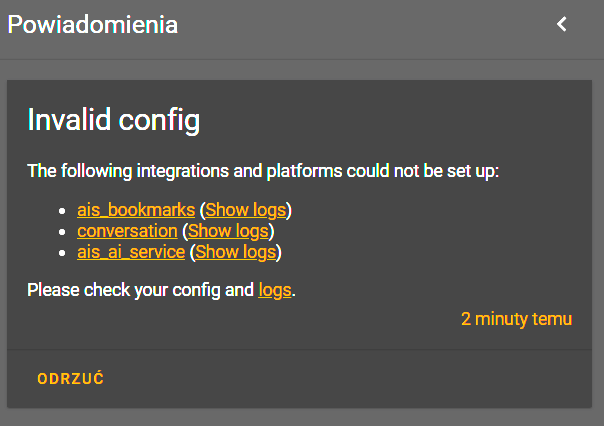Click the Powiadomienia panel title

(x=93, y=25)
